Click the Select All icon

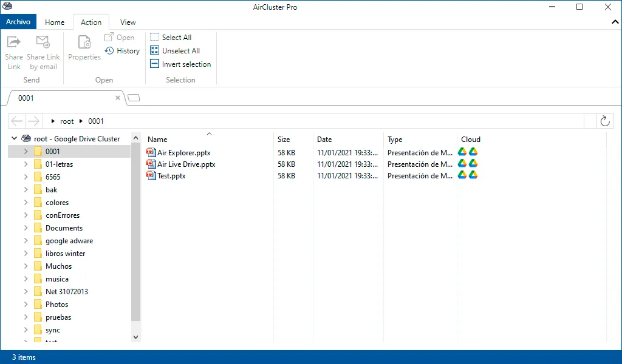(x=154, y=37)
